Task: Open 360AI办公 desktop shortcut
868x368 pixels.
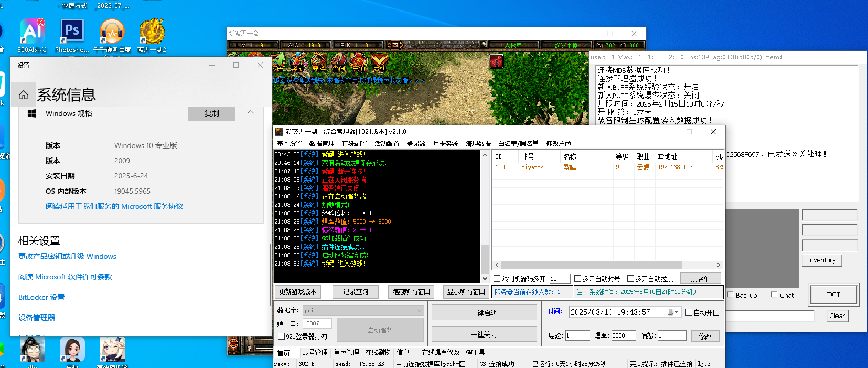Action: click(x=32, y=33)
